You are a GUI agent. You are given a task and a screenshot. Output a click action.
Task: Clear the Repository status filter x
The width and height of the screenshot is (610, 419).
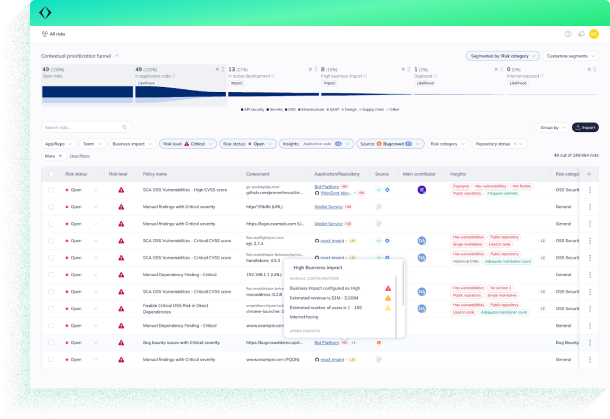(x=515, y=144)
